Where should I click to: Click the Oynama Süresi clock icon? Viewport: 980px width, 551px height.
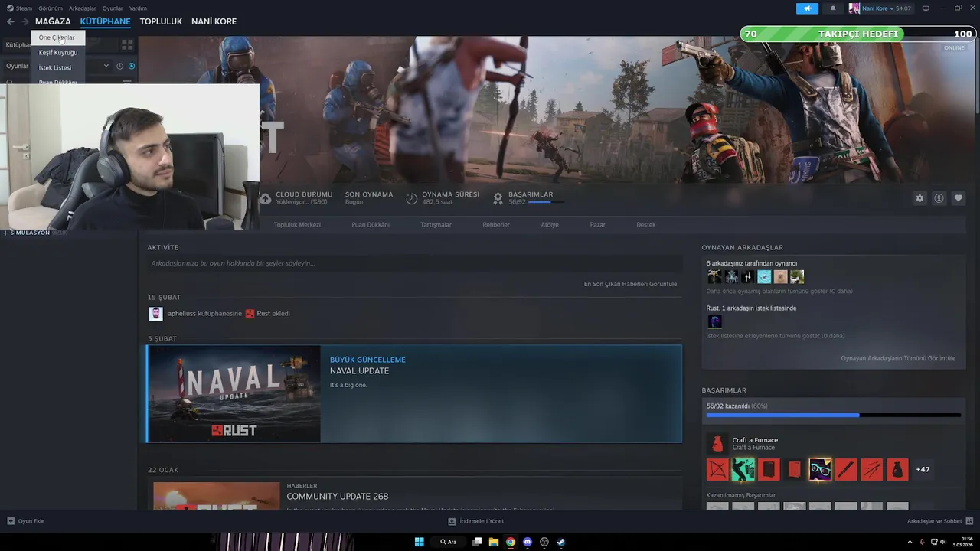(411, 198)
